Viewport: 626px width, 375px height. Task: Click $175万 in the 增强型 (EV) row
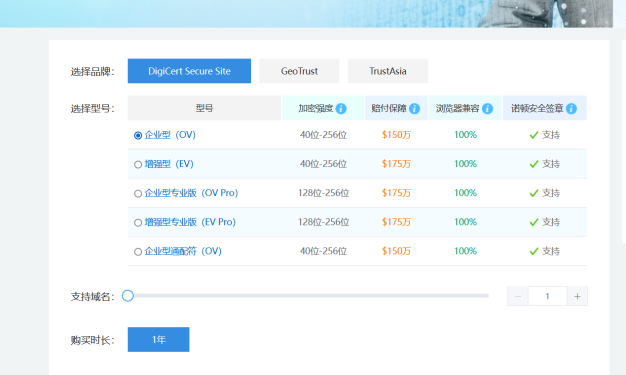click(x=396, y=164)
